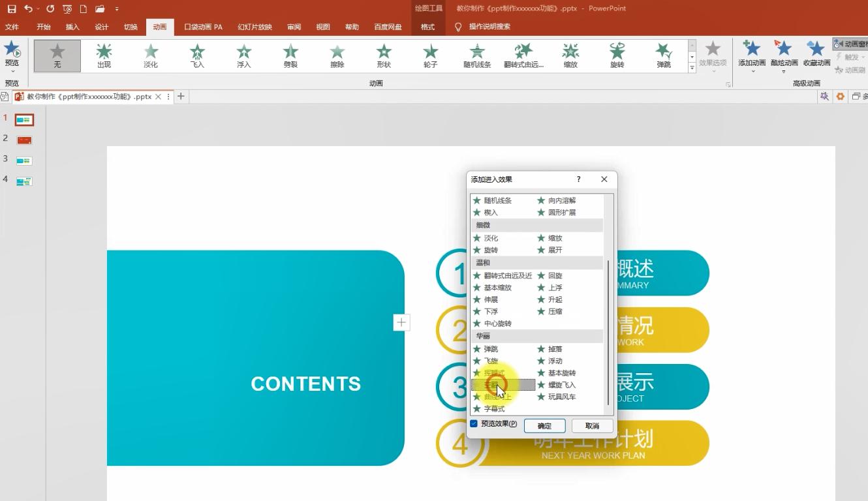Select the 弹跳 (Bounce) animation in the ribbon
868x501 pixels.
click(x=663, y=55)
